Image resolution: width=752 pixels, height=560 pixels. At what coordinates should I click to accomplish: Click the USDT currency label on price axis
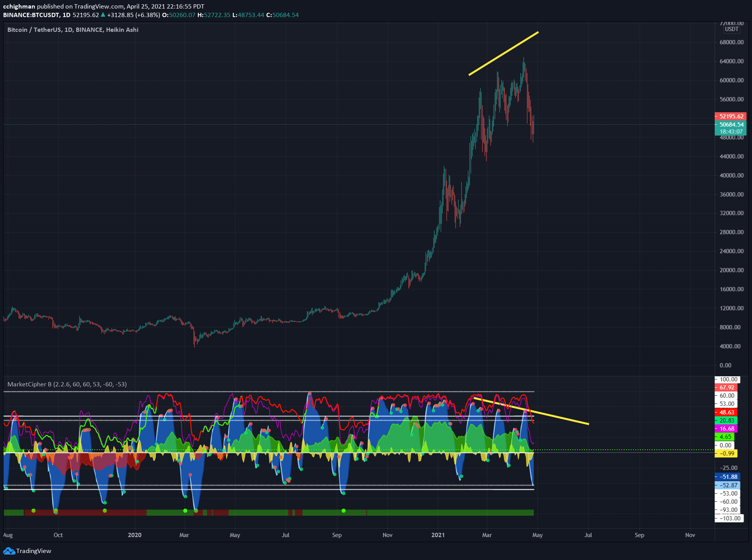click(x=731, y=29)
